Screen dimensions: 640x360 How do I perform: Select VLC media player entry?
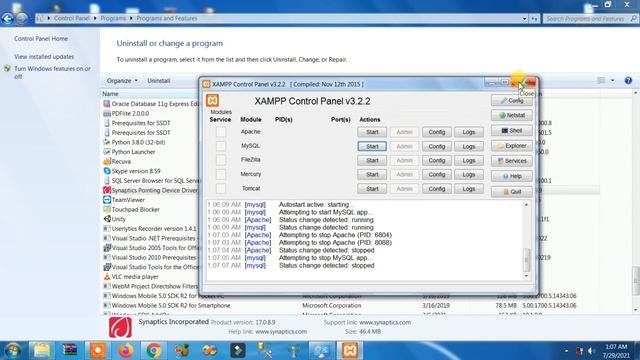pyautogui.click(x=135, y=277)
